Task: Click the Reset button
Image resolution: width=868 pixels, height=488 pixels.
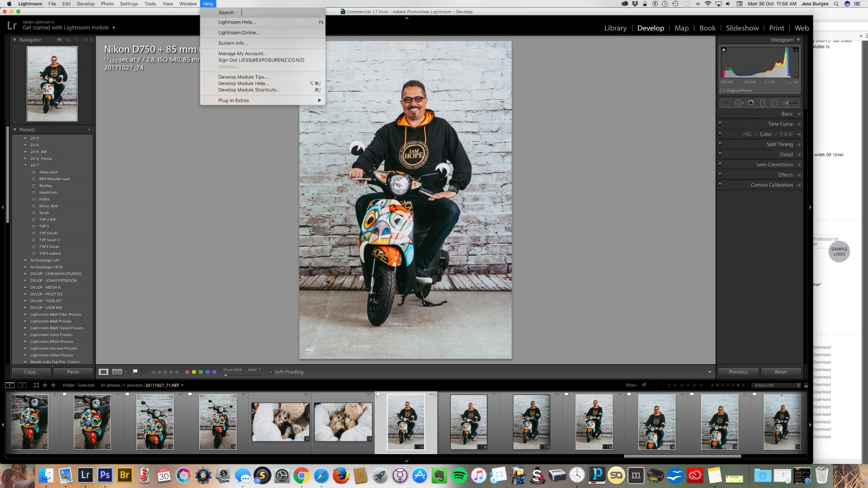Action: click(x=781, y=372)
